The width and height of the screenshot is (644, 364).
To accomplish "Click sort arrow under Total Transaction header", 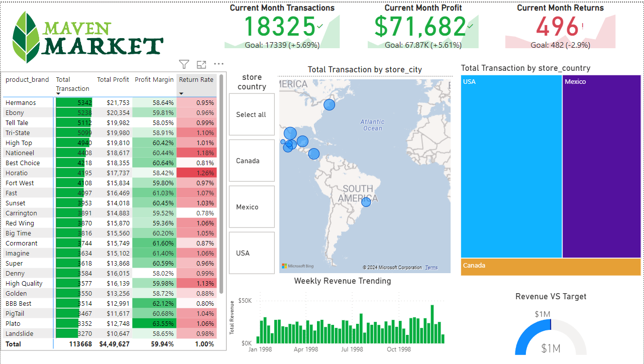I will click(58, 94).
